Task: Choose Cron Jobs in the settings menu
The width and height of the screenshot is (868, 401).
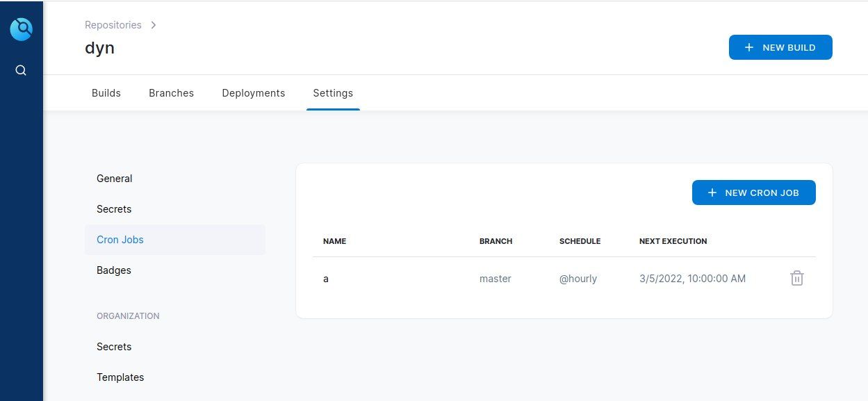Action: pyautogui.click(x=120, y=240)
